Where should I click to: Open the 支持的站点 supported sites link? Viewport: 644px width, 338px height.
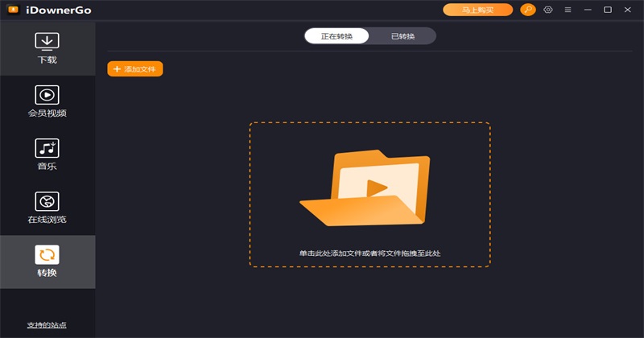pos(47,325)
